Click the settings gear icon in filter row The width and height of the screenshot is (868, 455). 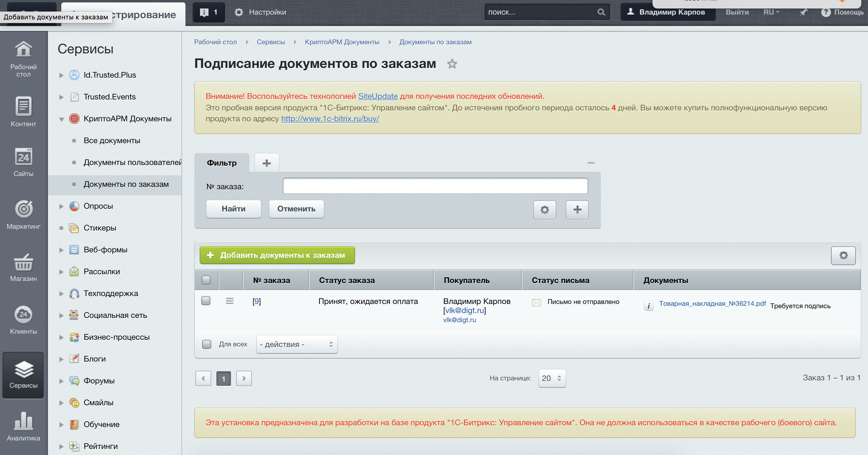(x=545, y=208)
